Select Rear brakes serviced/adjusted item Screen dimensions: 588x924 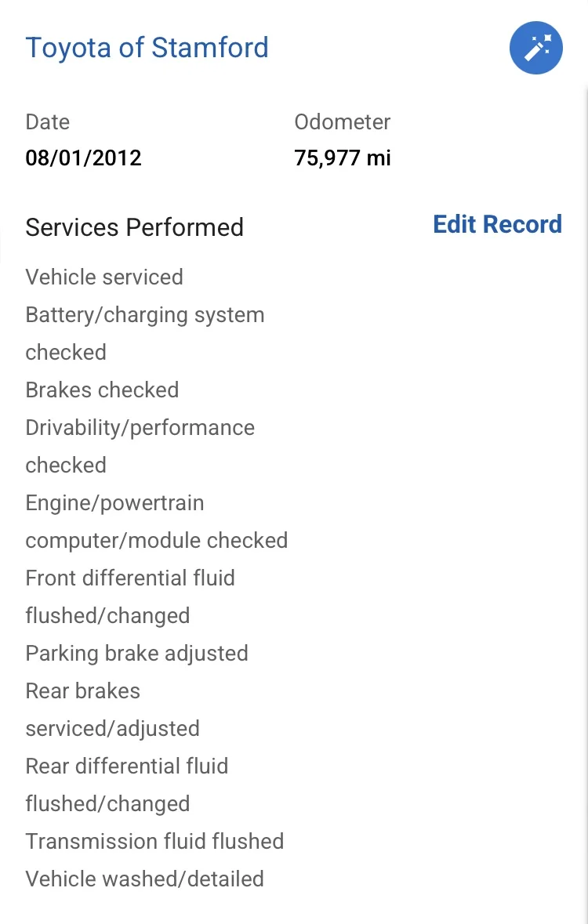point(113,709)
